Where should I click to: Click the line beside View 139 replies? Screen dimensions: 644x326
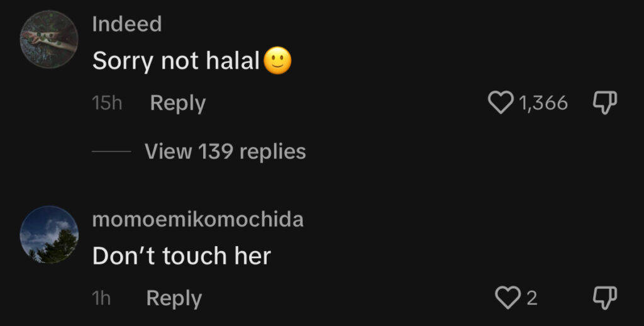[111, 151]
